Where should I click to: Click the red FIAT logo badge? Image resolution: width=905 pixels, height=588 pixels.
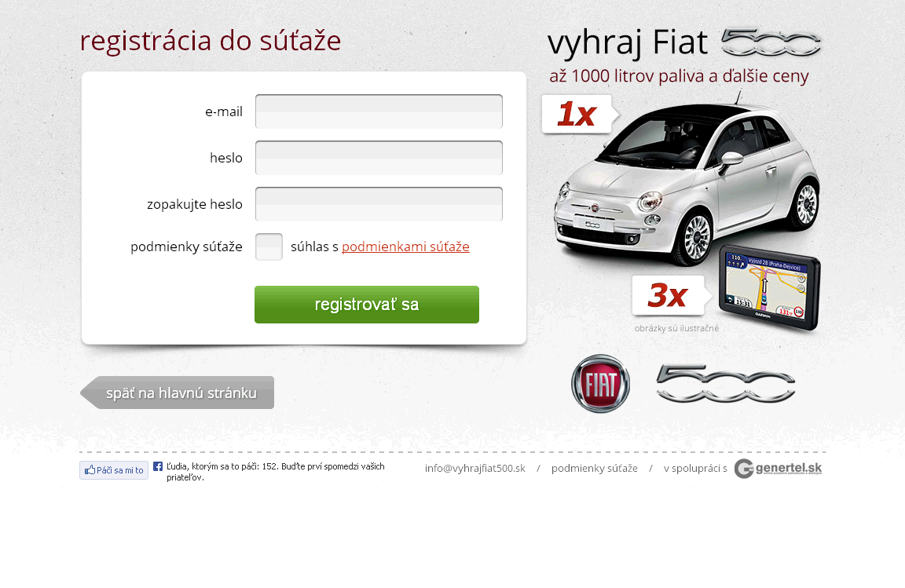[600, 384]
